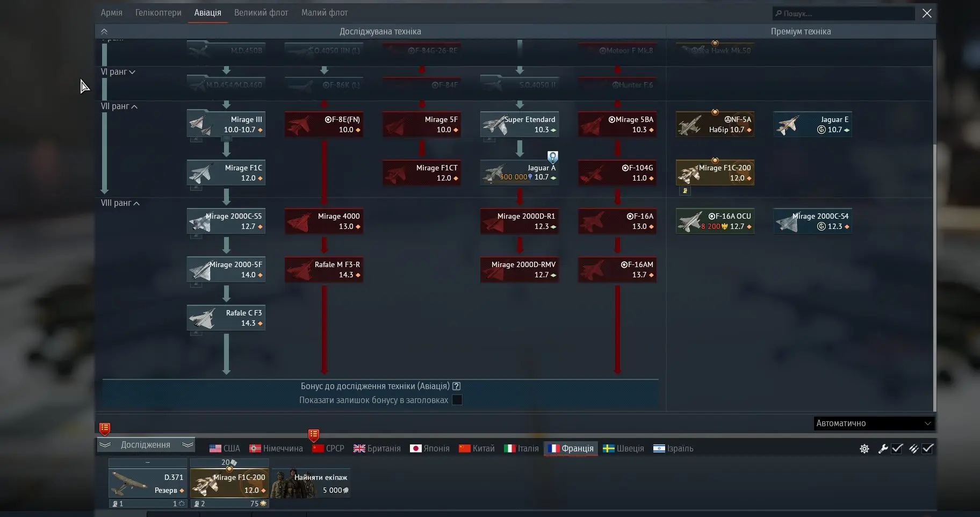Choose the Mirage F1C-200 crew slot
Screen dimensions: 980x517
point(229,484)
